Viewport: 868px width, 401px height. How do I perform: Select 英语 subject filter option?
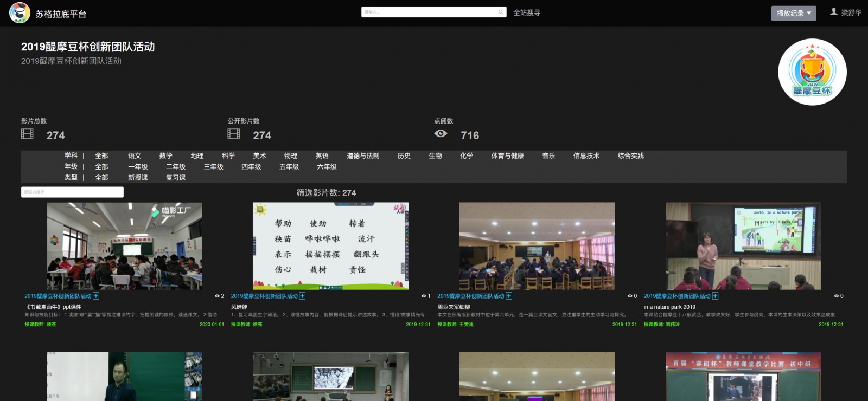pos(322,156)
